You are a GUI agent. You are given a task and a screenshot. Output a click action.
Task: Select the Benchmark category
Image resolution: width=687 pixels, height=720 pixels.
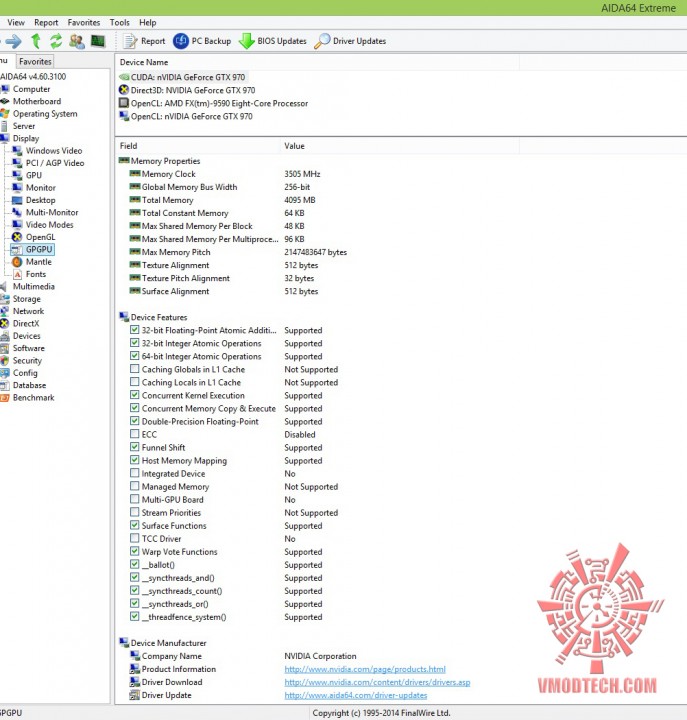coord(34,398)
